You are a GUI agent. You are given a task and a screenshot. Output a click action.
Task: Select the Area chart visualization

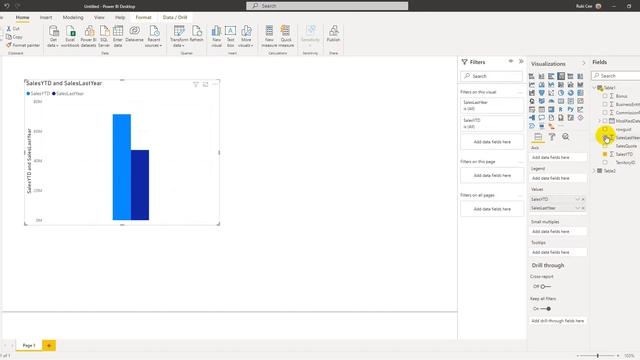click(541, 84)
